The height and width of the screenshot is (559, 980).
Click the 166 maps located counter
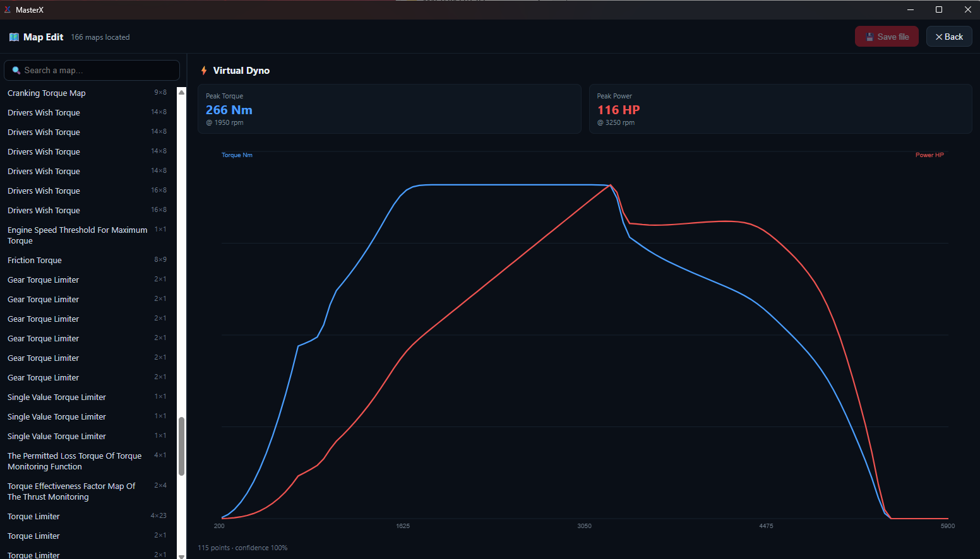tap(100, 37)
